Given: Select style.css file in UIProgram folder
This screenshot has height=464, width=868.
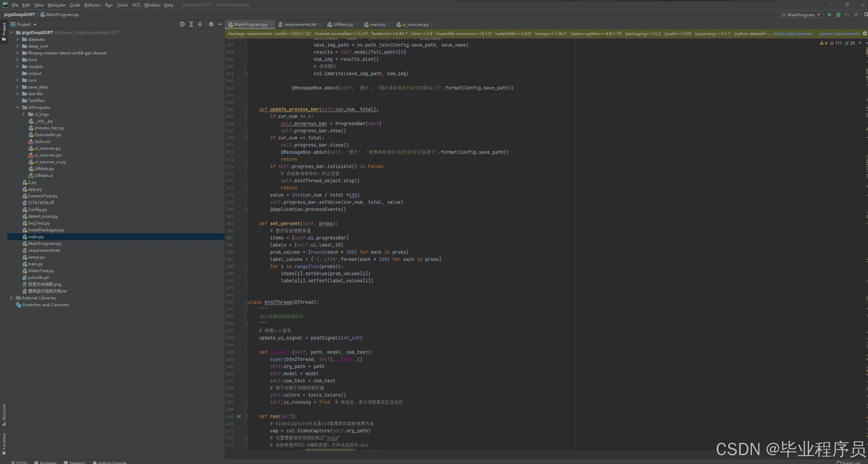Looking at the screenshot, I should pos(42,142).
